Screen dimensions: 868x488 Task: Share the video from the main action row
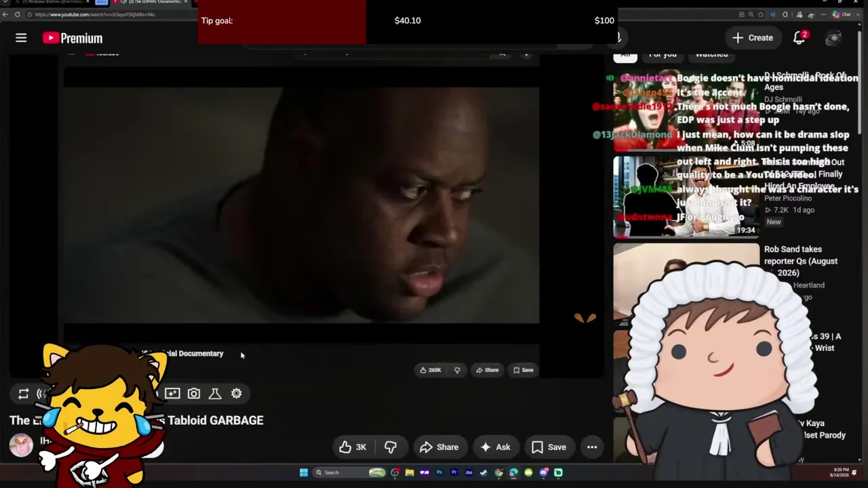[439, 447]
